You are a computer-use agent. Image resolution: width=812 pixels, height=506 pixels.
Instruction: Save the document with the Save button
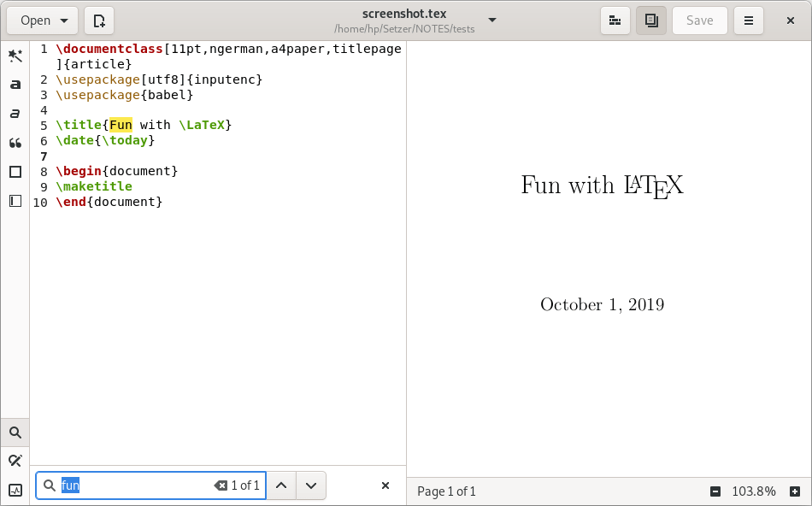coord(700,21)
